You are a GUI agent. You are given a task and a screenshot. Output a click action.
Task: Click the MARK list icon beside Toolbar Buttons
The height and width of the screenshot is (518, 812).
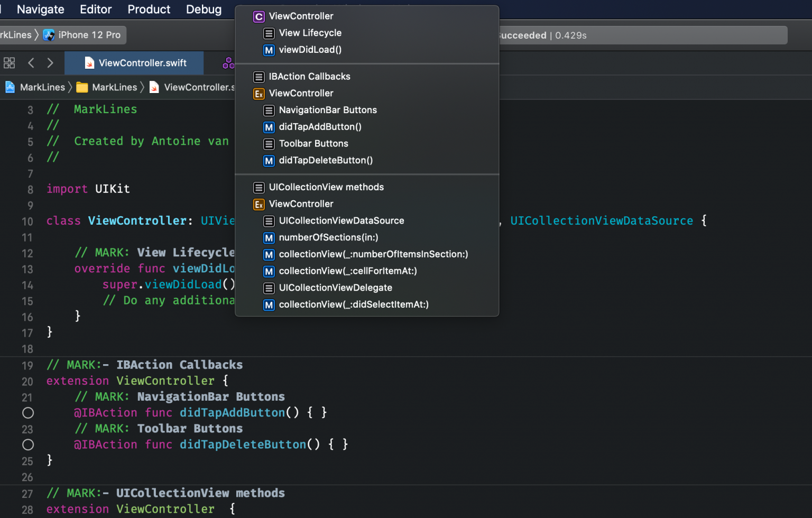(269, 144)
